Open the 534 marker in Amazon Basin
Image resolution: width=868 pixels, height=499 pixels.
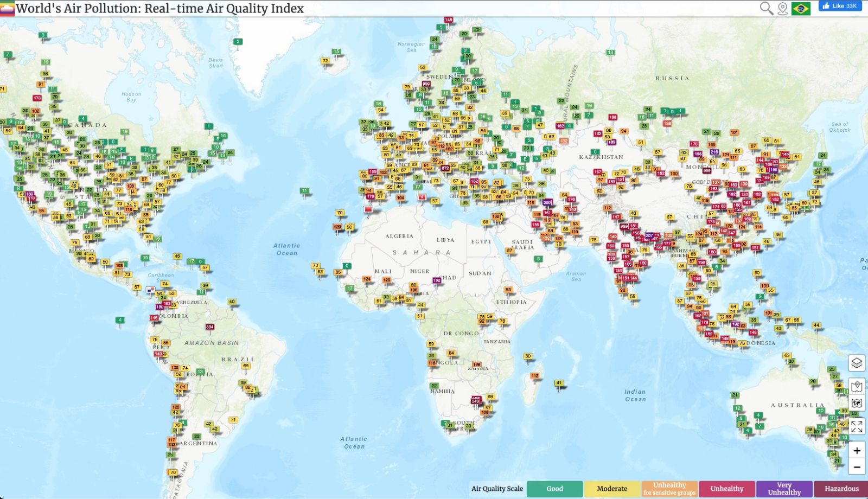(x=210, y=327)
